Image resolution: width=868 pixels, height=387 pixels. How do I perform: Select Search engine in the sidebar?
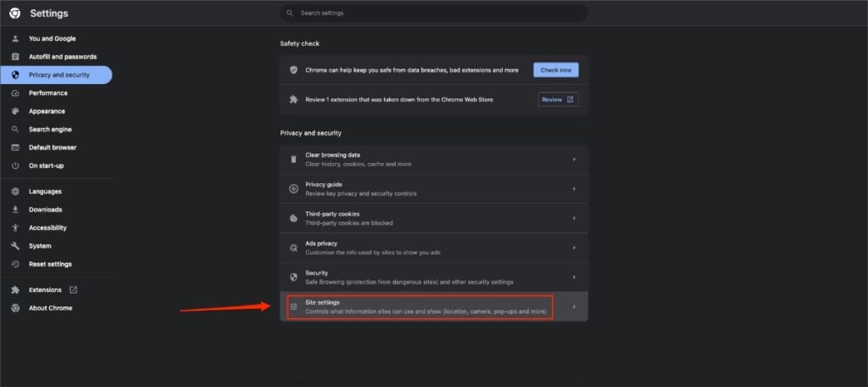pyautogui.click(x=50, y=129)
